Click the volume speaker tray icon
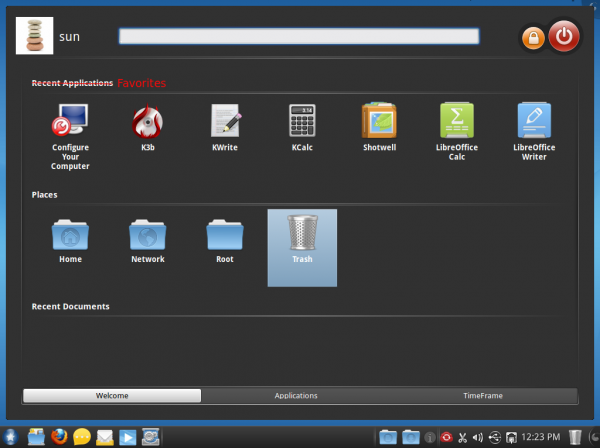 (478, 437)
